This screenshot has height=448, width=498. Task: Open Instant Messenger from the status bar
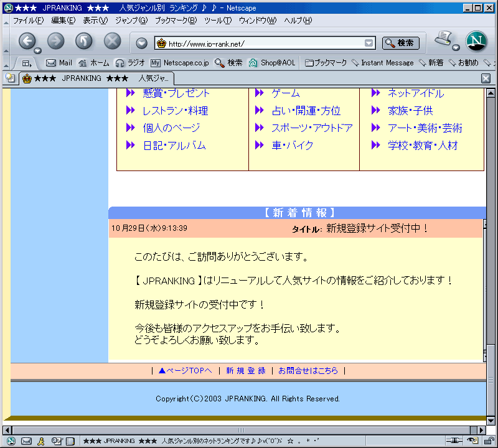pyautogui.click(x=41, y=441)
